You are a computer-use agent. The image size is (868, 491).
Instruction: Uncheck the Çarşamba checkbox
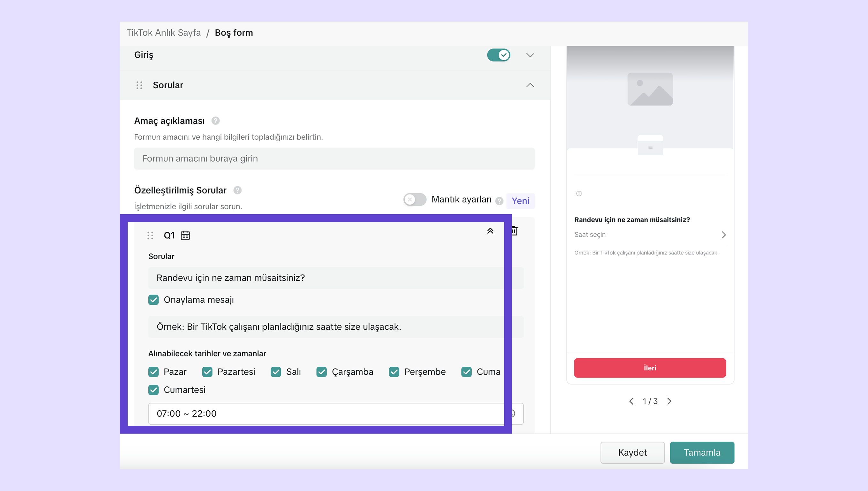(322, 372)
